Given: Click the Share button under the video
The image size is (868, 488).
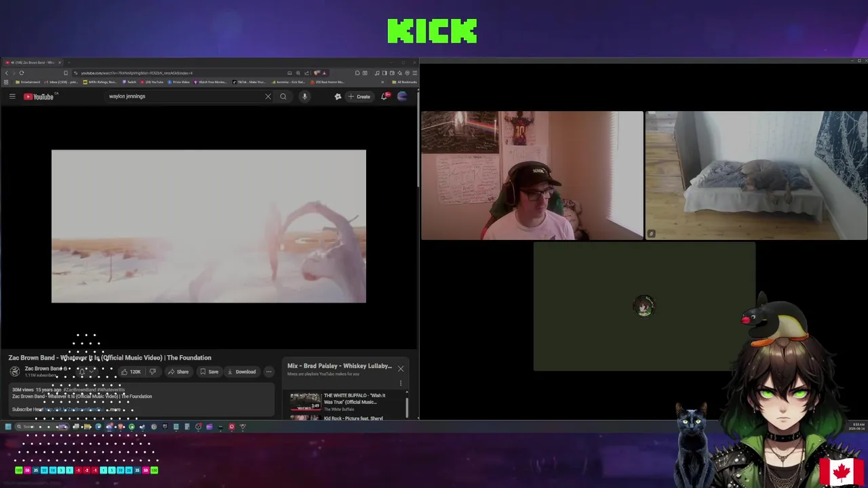Looking at the screenshot, I should tap(178, 371).
